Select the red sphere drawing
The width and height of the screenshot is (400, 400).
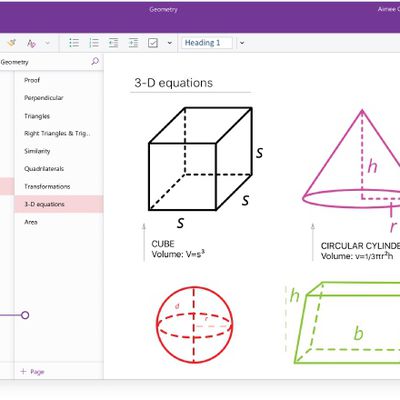[194, 324]
